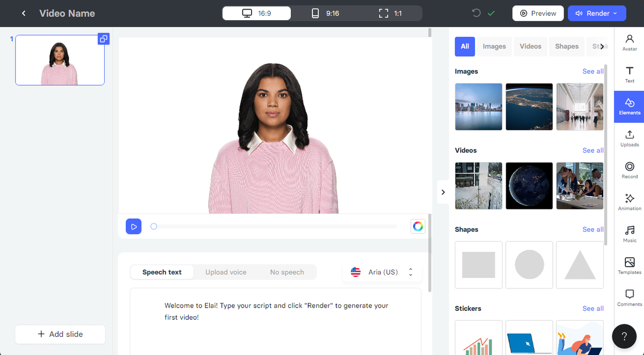Open the Avatar panel
The height and width of the screenshot is (355, 644).
[629, 43]
